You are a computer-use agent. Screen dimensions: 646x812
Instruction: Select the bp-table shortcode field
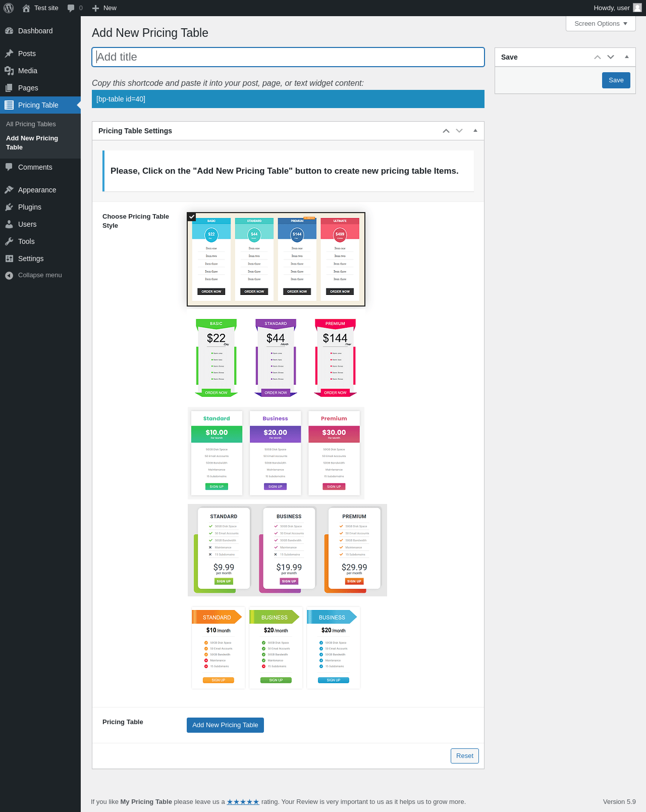(x=288, y=99)
